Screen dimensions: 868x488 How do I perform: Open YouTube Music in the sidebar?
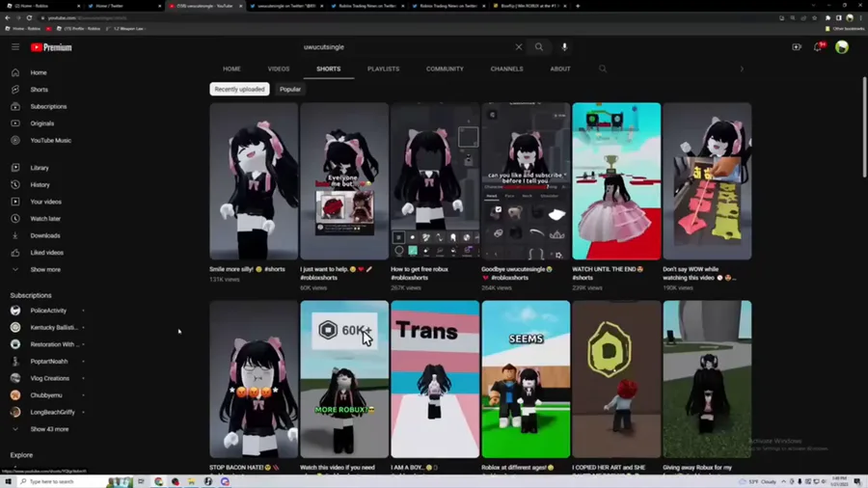pyautogui.click(x=50, y=141)
